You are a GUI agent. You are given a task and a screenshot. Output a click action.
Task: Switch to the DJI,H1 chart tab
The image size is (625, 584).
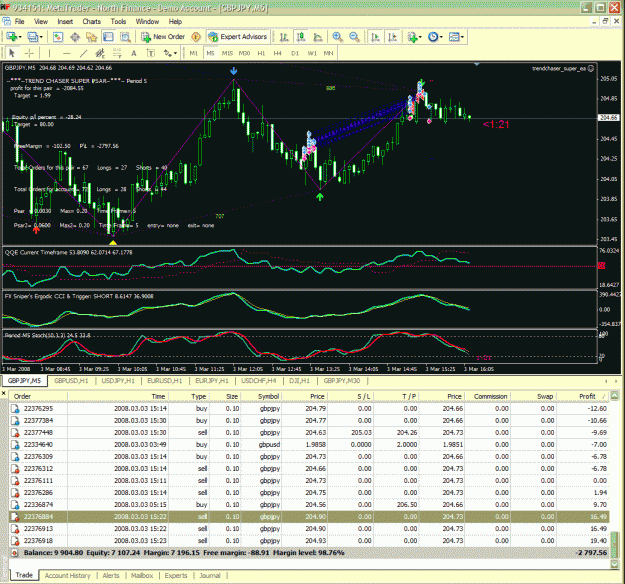coord(299,381)
